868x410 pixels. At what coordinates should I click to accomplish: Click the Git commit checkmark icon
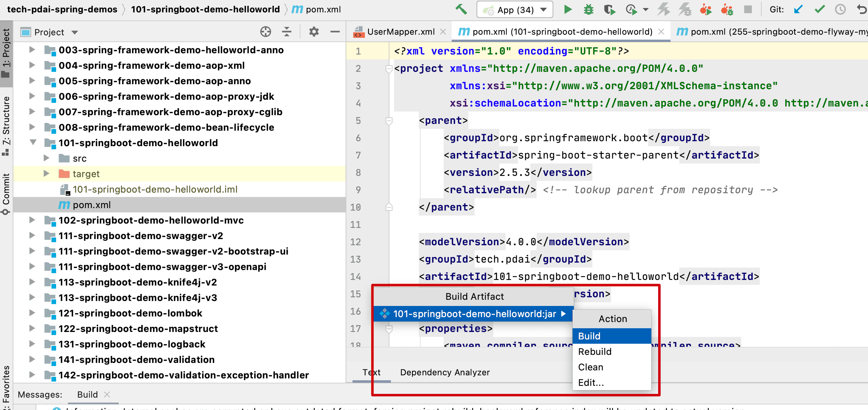coord(819,9)
